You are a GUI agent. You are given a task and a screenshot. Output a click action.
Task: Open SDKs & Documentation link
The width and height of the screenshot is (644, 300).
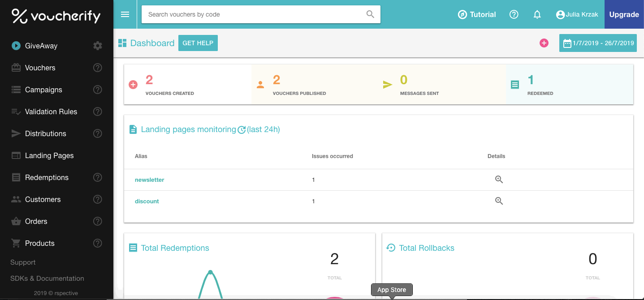point(47,279)
